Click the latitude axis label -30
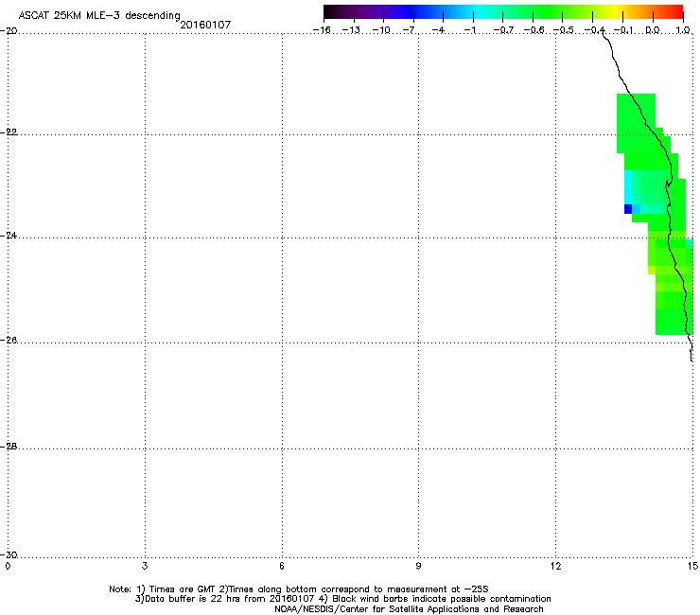Screen dimensions: 700x615 point(9,554)
